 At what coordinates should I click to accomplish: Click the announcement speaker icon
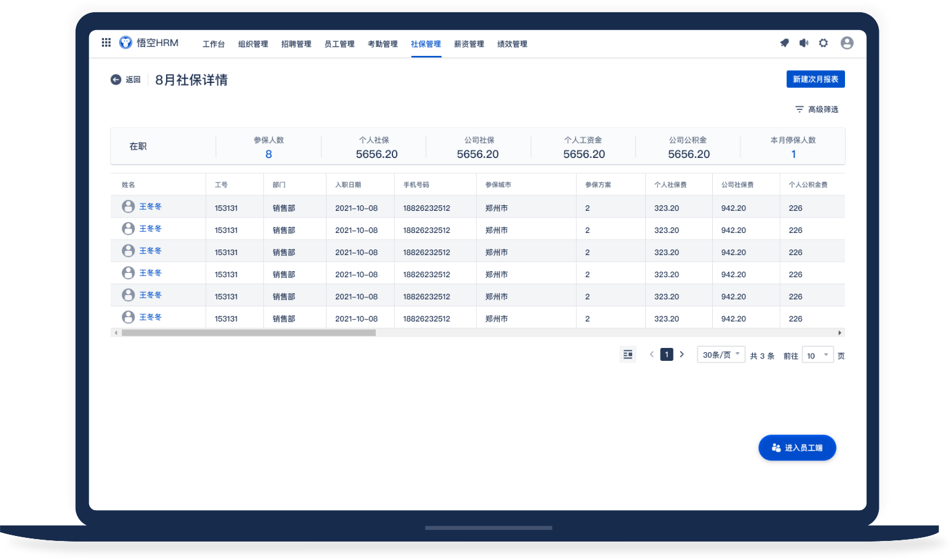tap(803, 43)
